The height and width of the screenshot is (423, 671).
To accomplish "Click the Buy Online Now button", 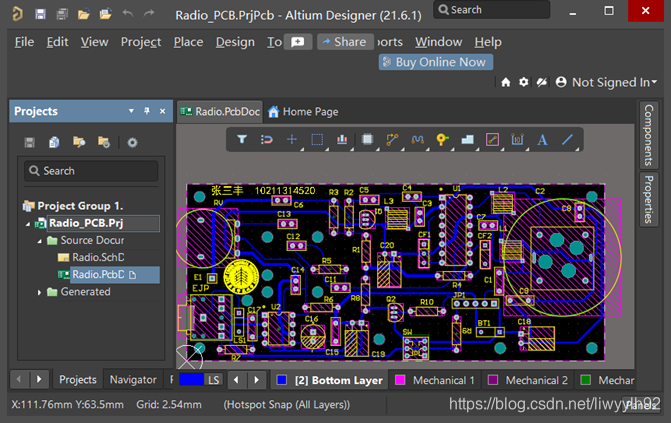I will coord(435,62).
